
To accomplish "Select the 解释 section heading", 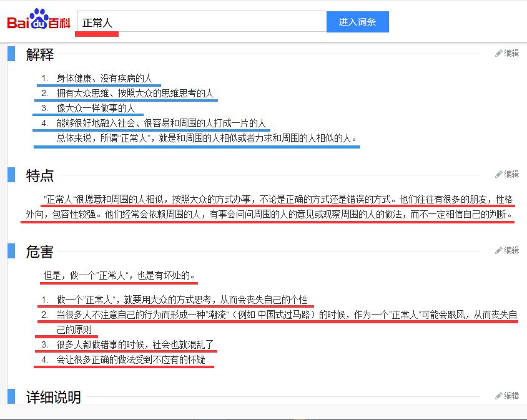I will click(40, 54).
